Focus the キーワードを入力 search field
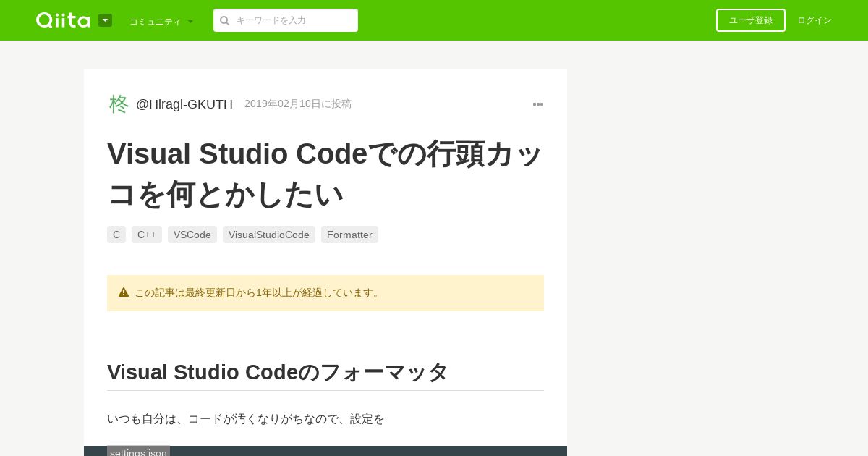 286,20
